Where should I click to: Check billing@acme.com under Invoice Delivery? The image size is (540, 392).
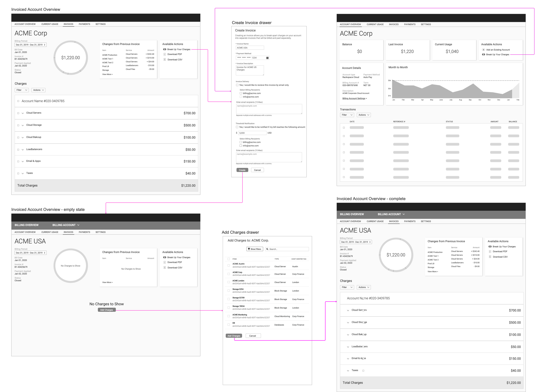tap(241, 93)
